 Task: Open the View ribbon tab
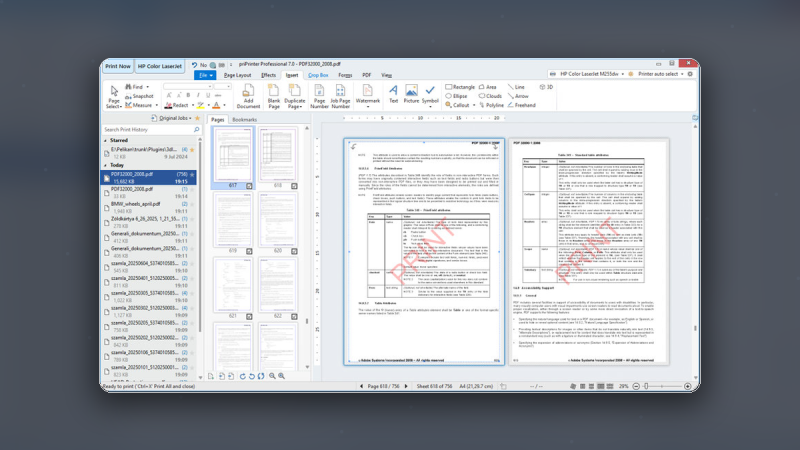[386, 75]
